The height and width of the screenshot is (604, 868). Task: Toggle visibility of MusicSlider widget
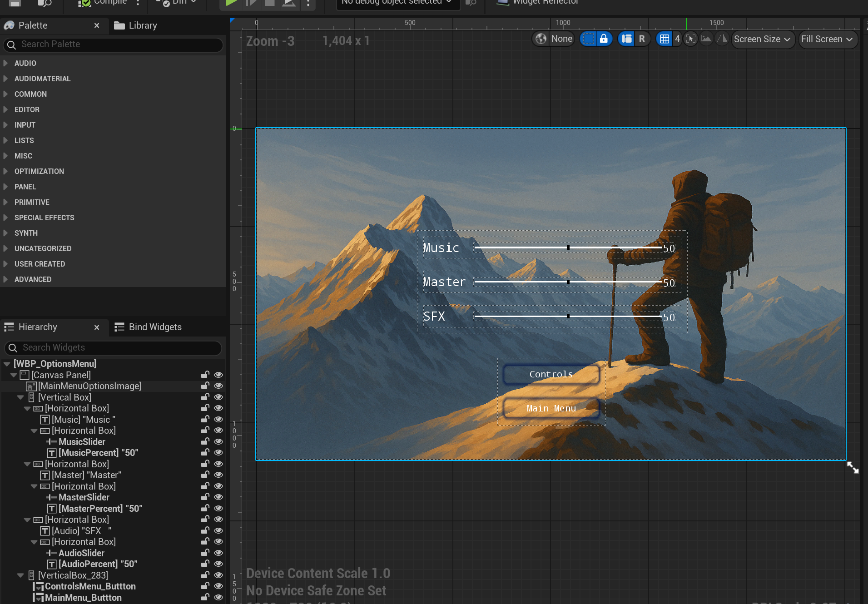pos(218,441)
